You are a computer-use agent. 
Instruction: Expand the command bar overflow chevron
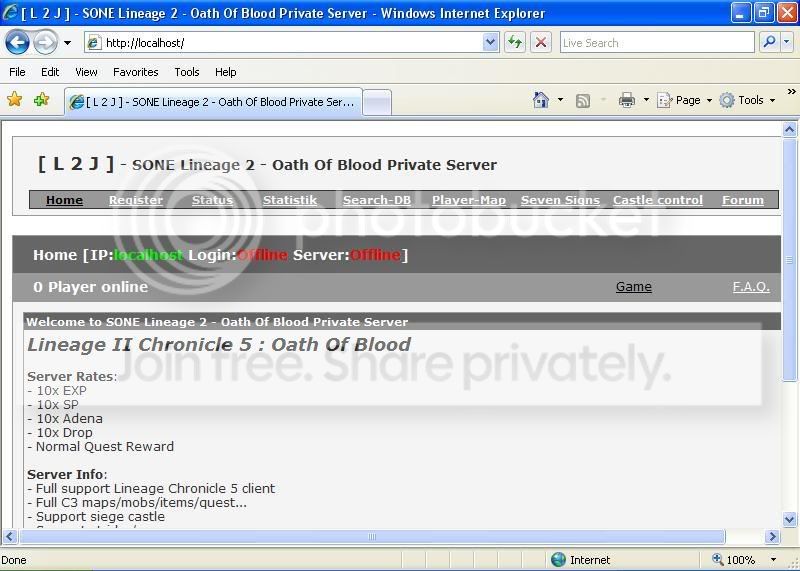point(791,92)
